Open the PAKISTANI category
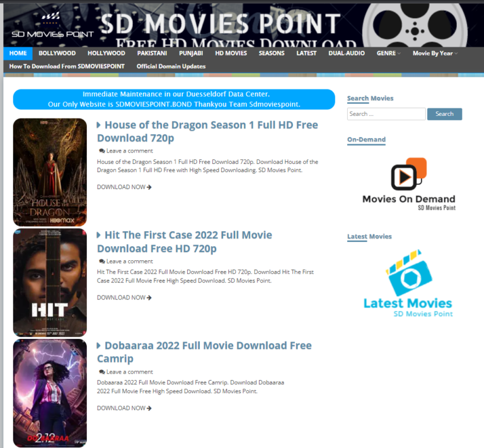Screen dimensions: 484x448 coord(152,54)
